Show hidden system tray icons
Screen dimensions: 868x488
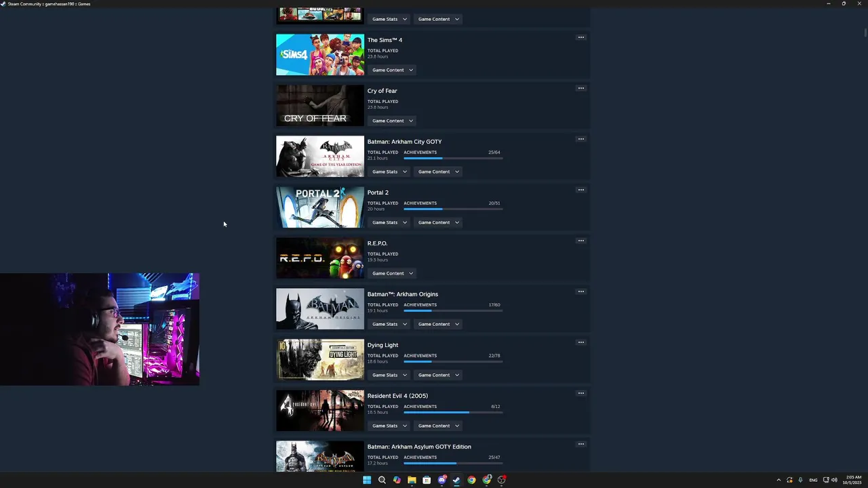point(778,480)
